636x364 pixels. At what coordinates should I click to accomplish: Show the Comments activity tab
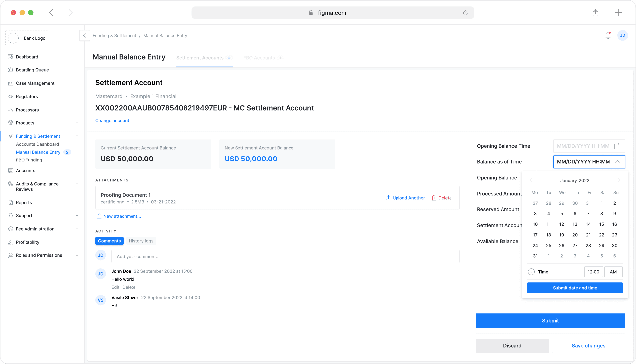pyautogui.click(x=109, y=241)
